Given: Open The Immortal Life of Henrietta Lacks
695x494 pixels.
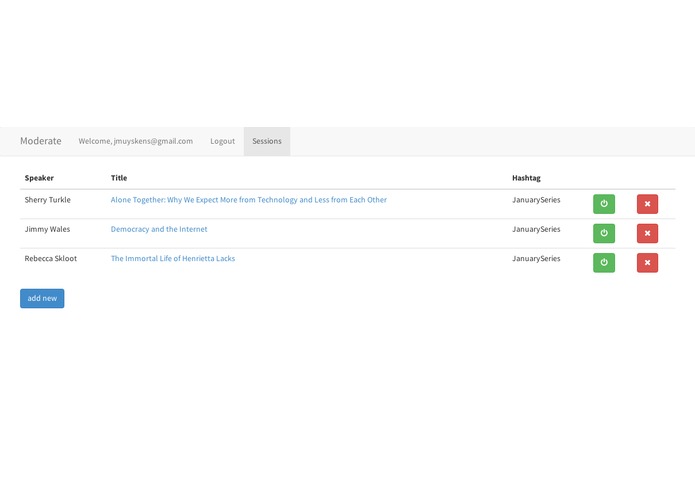Looking at the screenshot, I should [173, 258].
